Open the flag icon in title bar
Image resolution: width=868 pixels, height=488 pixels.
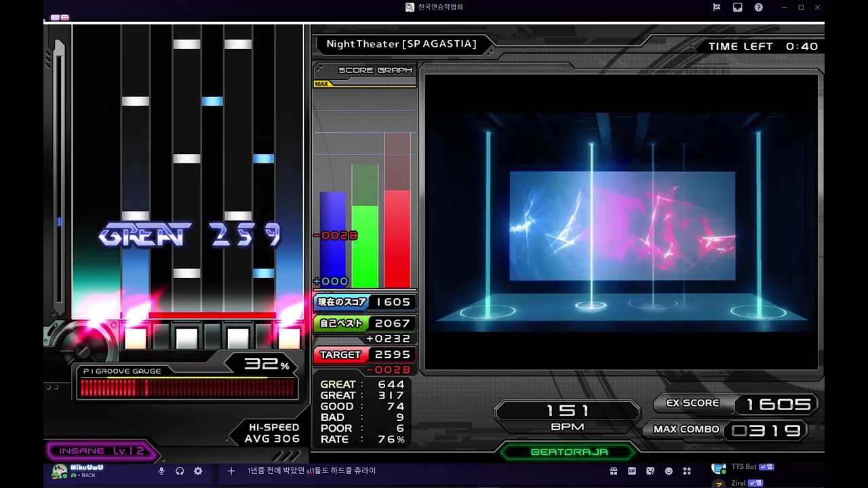point(717,7)
